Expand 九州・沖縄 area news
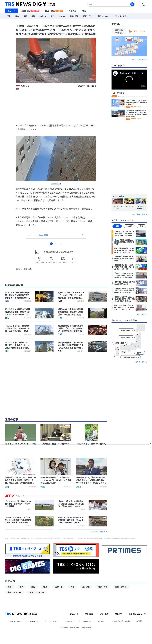The image size is (152, 644). tap(120, 343)
